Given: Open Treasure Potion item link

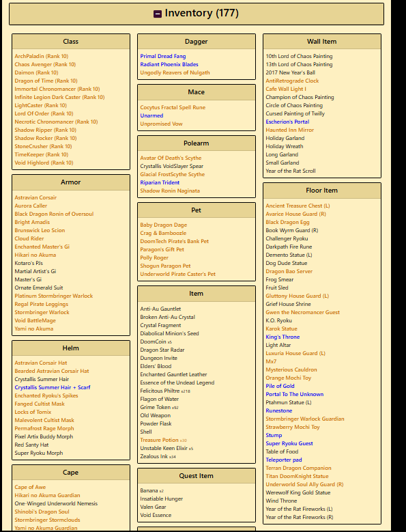Looking at the screenshot, I should (x=159, y=440).
